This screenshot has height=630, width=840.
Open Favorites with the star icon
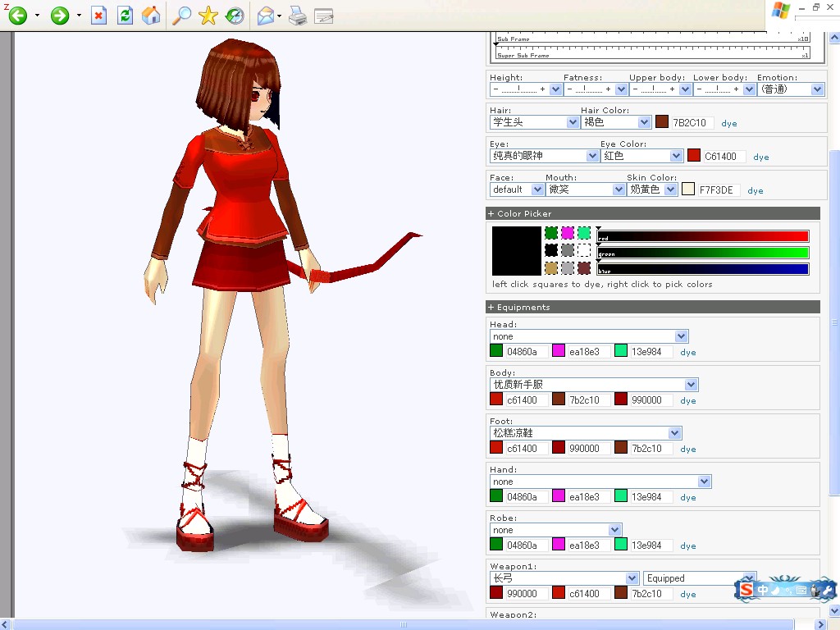(208, 16)
